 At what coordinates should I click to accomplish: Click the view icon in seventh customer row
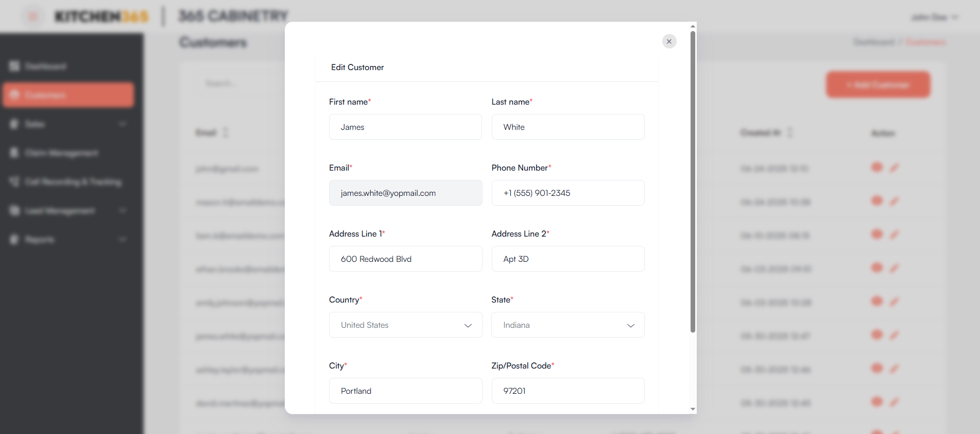[x=877, y=368]
